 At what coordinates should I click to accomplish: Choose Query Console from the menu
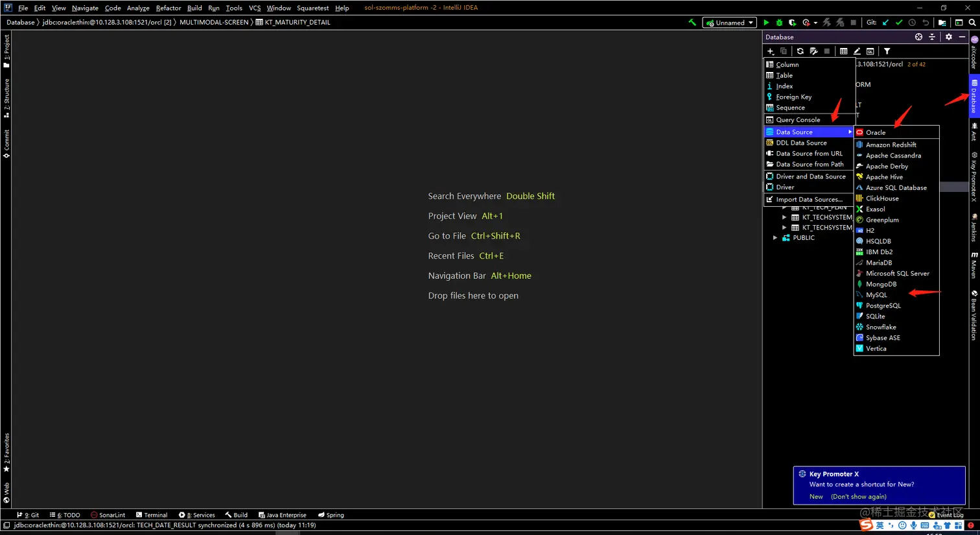(810, 119)
